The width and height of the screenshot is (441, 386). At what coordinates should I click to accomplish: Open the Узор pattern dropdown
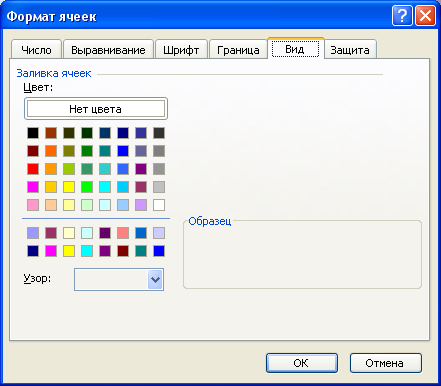155,279
